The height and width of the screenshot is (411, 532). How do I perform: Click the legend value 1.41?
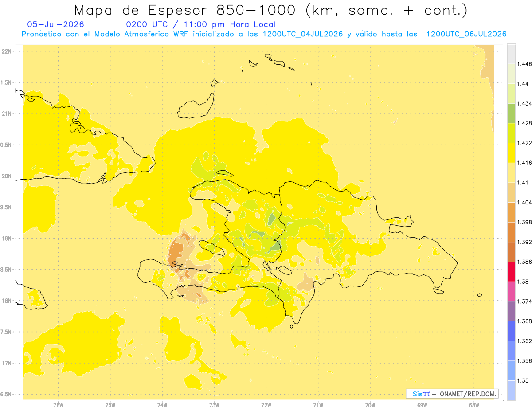click(x=523, y=183)
